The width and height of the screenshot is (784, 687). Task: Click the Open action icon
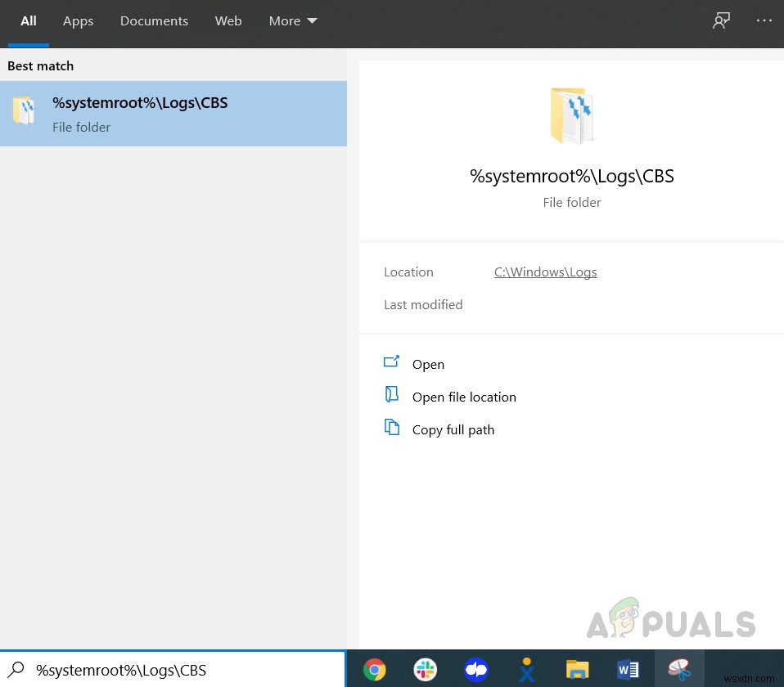coord(391,361)
